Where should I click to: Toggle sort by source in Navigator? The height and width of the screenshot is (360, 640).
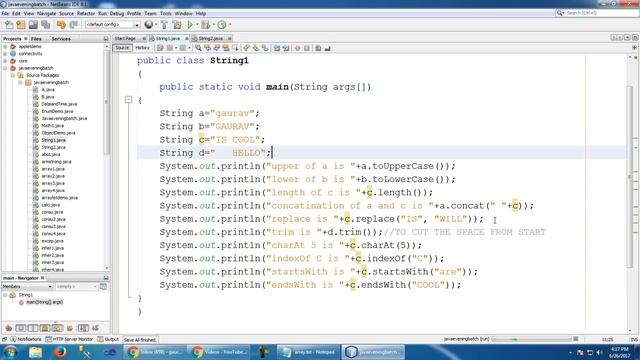(96, 328)
